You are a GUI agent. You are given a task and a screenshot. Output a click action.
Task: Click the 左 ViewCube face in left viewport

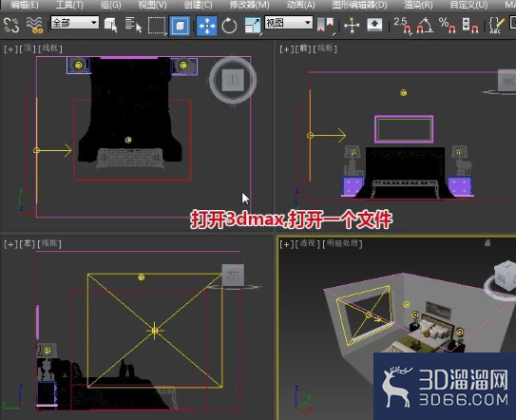[233, 275]
